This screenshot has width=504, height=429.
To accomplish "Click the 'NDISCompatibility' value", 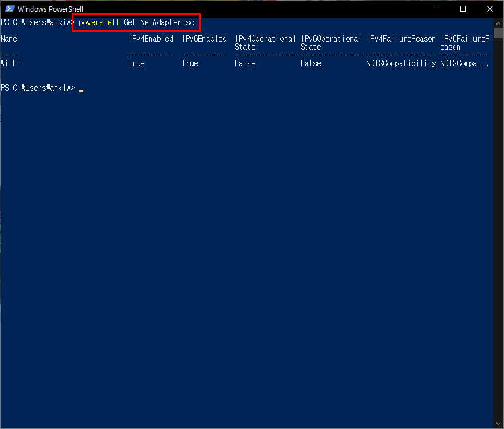I will point(401,63).
